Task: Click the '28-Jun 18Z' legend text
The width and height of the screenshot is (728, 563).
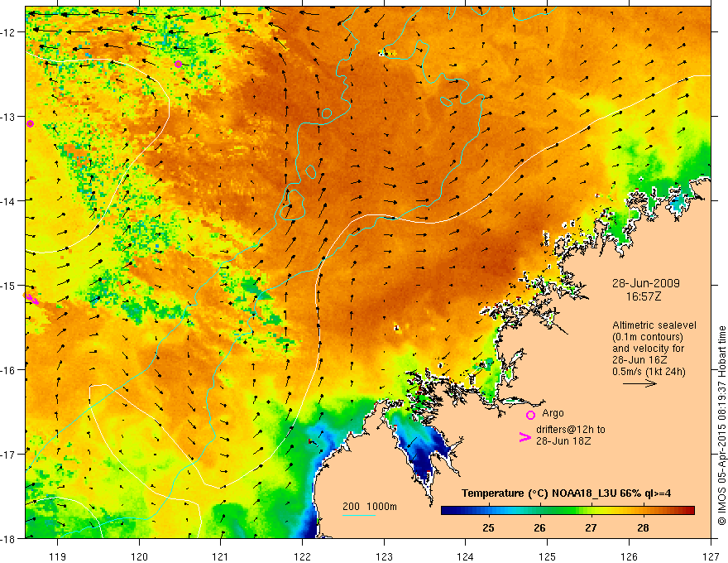Action: click(x=563, y=440)
